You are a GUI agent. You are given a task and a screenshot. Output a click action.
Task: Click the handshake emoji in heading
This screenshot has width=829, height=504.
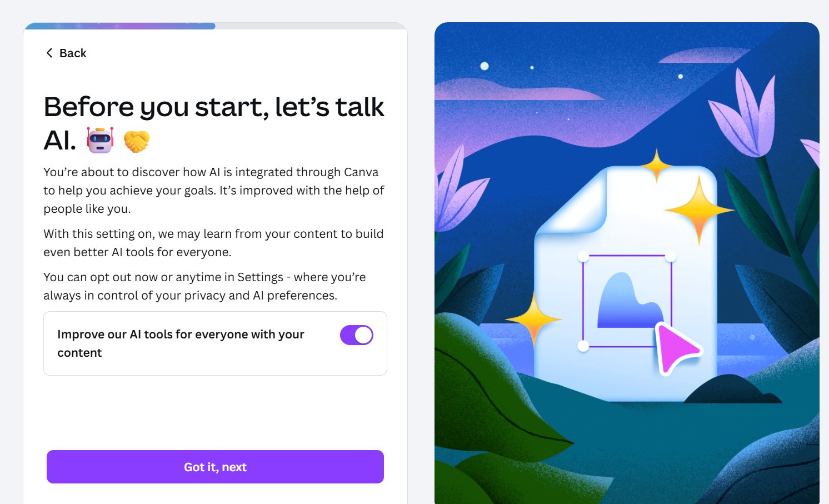tap(137, 141)
